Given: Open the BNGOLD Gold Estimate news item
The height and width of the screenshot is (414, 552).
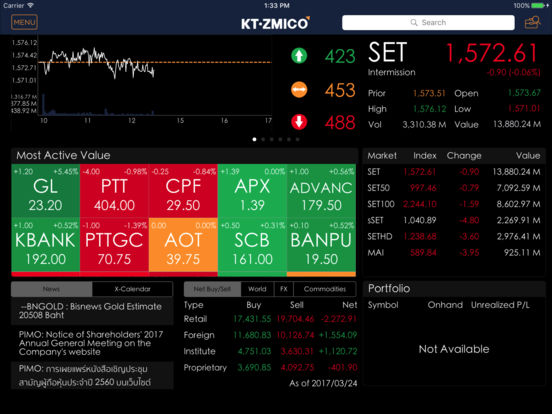Looking at the screenshot, I should pos(92,311).
